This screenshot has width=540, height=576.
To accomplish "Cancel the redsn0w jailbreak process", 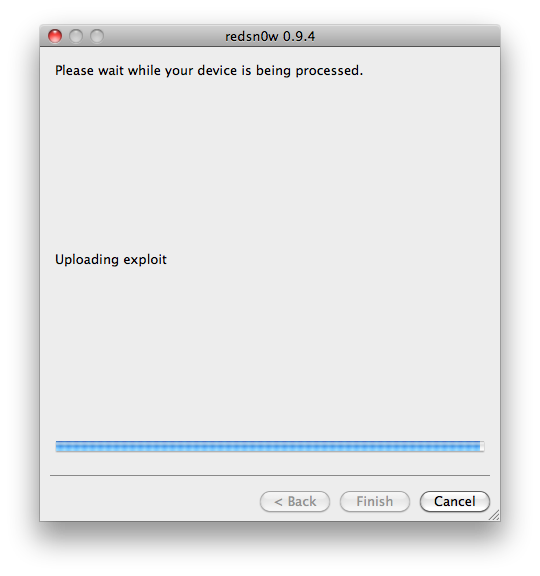I will (454, 501).
